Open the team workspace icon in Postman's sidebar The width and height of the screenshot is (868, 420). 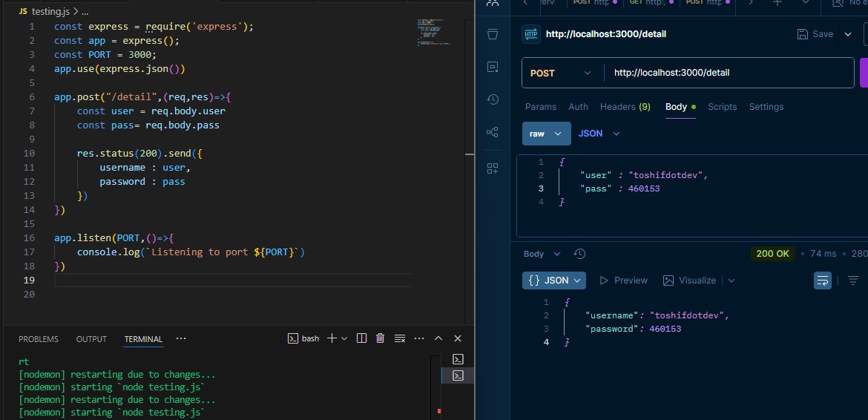click(492, 3)
